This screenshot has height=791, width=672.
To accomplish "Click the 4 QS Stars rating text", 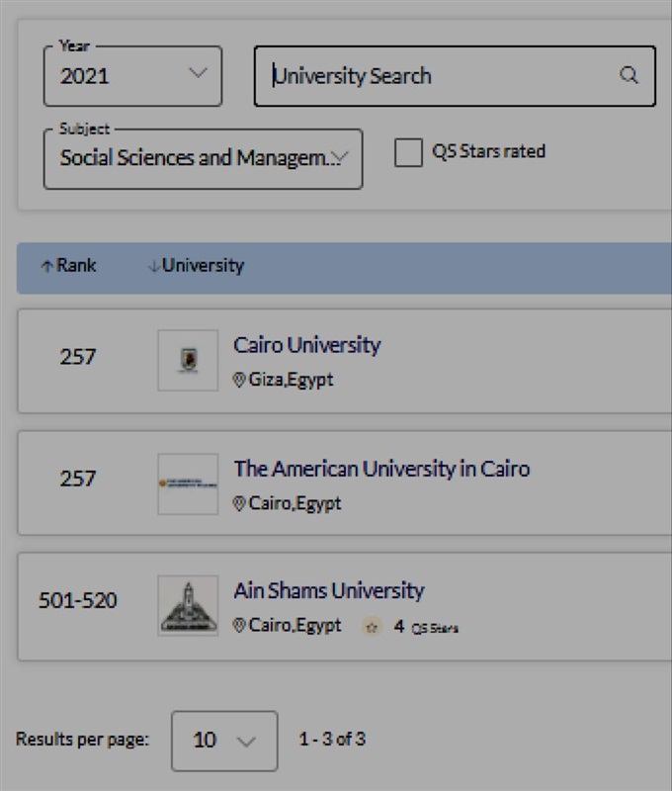I will (426, 627).
